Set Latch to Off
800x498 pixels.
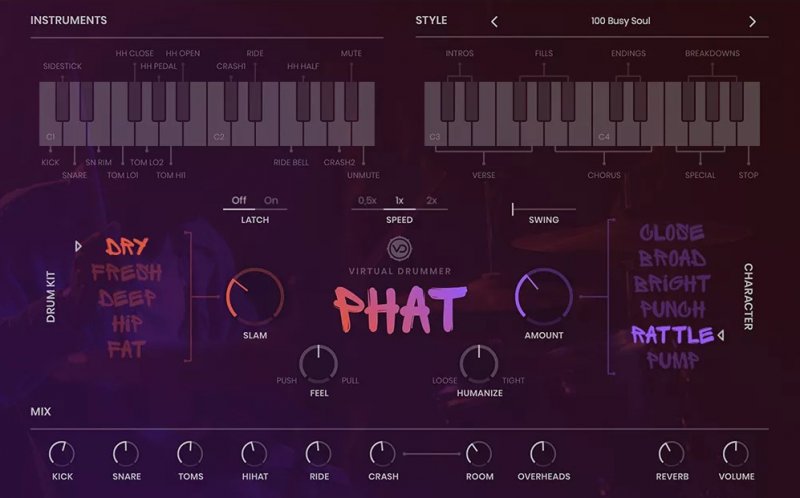[x=239, y=200]
